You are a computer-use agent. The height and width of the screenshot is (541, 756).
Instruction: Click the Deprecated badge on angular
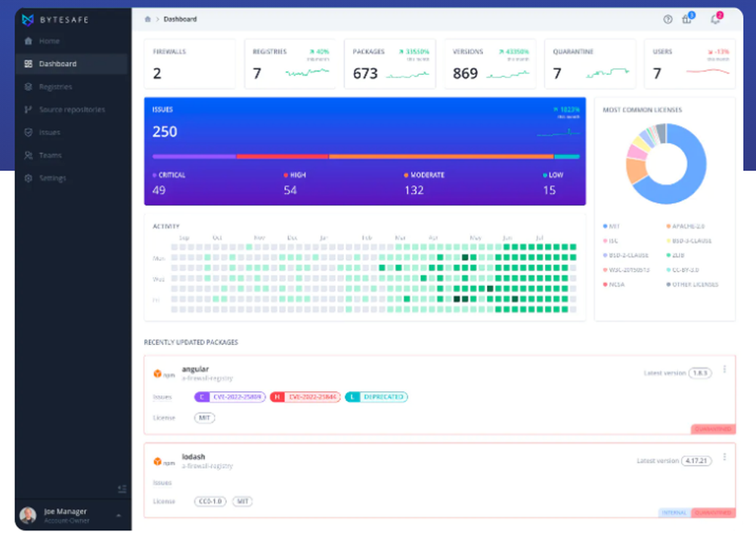376,396
